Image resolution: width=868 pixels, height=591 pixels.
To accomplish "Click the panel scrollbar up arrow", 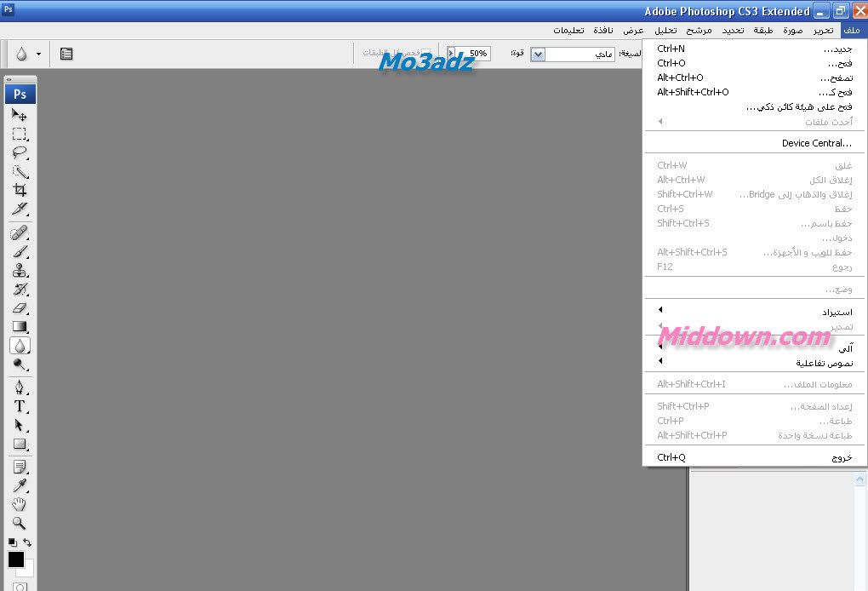I will point(859,479).
